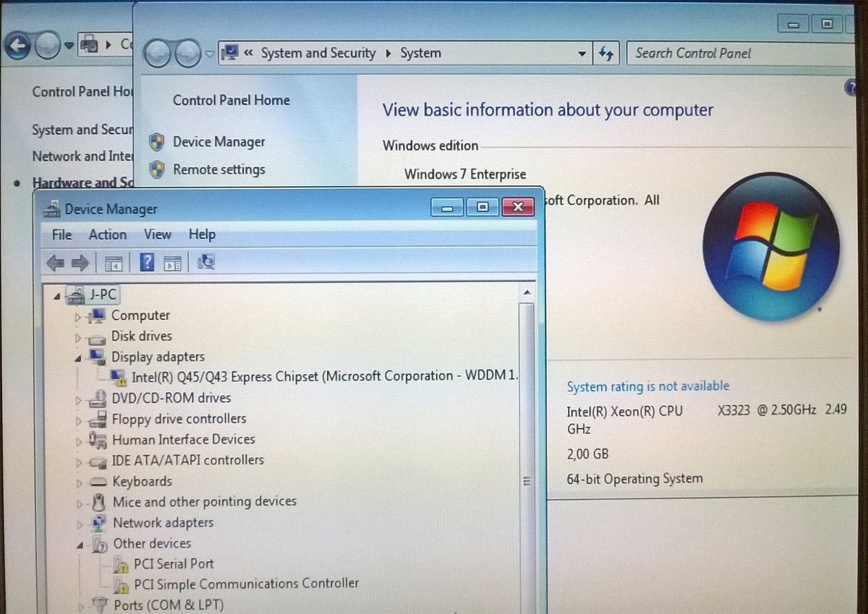Viewport: 868px width, 614px height.
Task: Click System and Security breadcrumb
Action: (318, 53)
